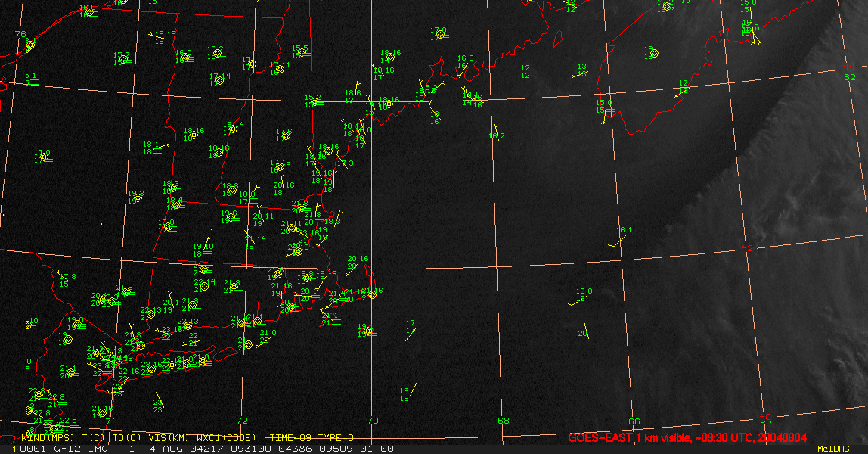Click the 74 longitude label
868x454 pixels.
[112, 421]
